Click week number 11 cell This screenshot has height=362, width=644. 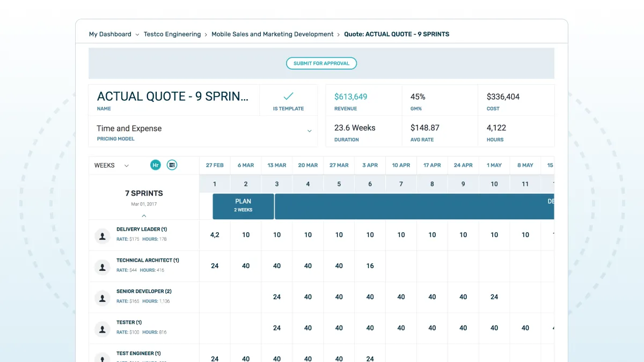point(525,184)
